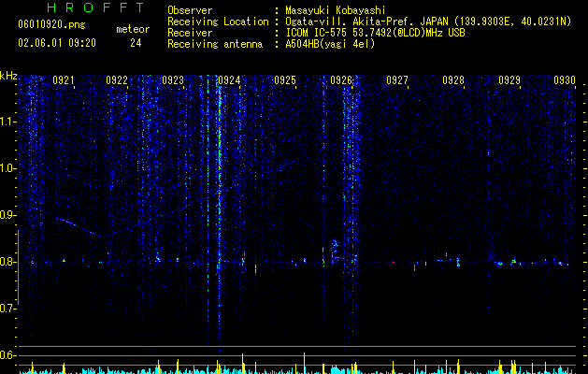588x374 pixels.
Task: Click the meteor label
Action: point(133,29)
